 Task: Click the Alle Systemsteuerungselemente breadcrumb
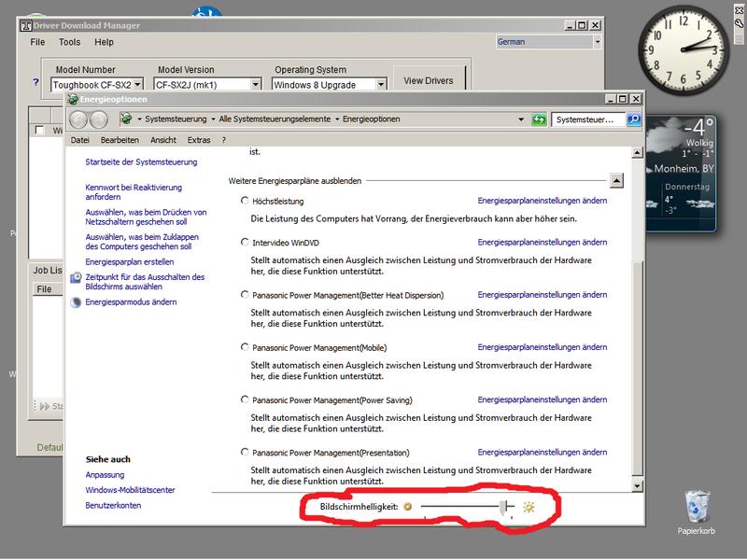click(275, 119)
